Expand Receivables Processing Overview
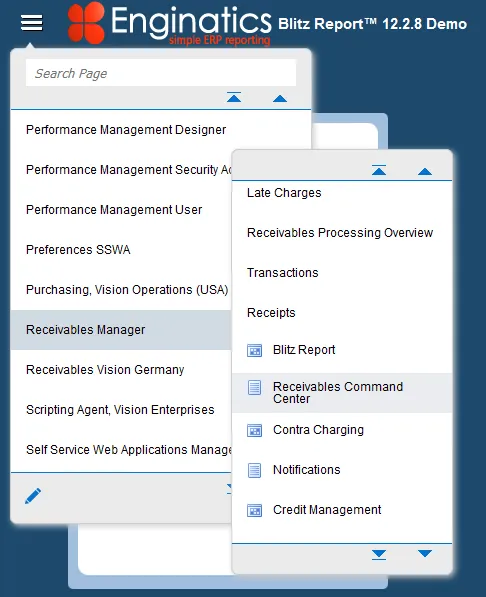The height and width of the screenshot is (597, 486). click(340, 233)
